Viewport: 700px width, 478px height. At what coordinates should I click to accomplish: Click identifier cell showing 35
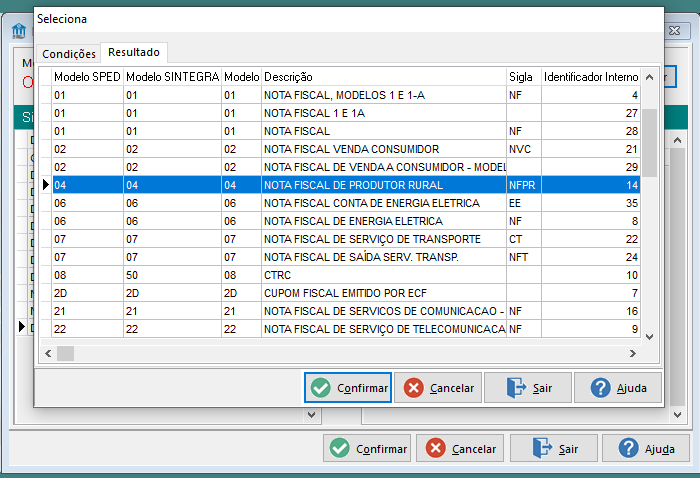(x=591, y=203)
